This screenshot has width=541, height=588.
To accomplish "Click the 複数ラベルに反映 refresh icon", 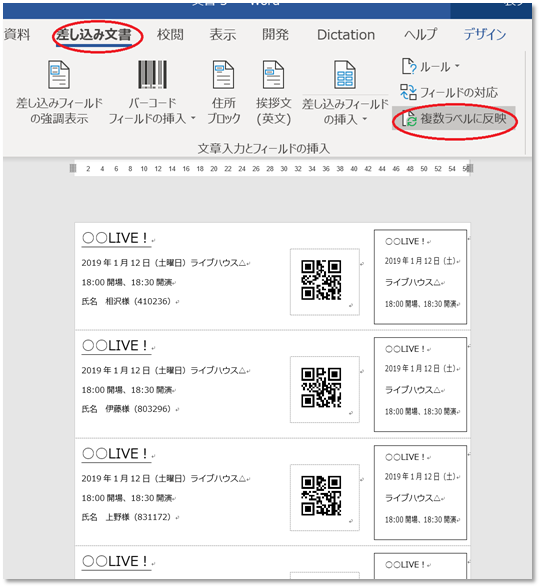I will pyautogui.click(x=409, y=119).
